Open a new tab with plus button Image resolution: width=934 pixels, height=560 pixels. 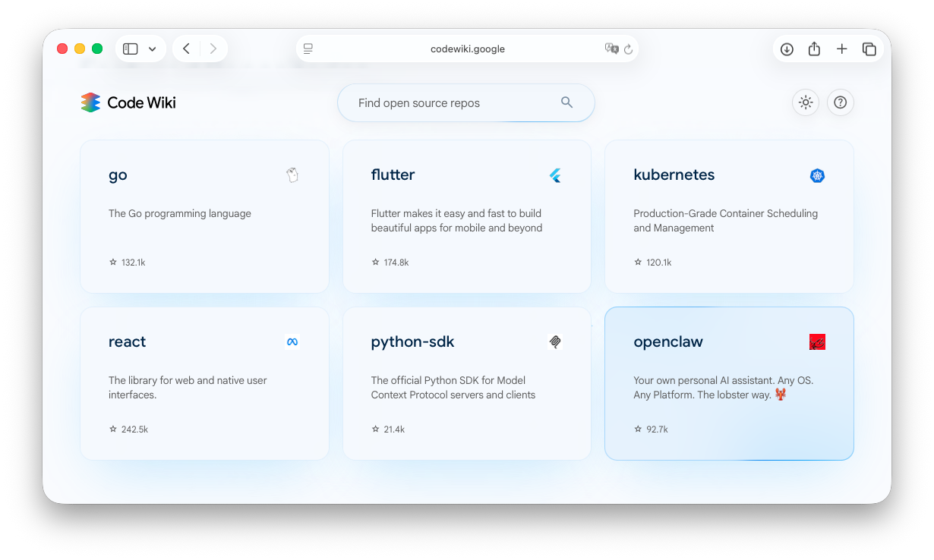point(841,49)
